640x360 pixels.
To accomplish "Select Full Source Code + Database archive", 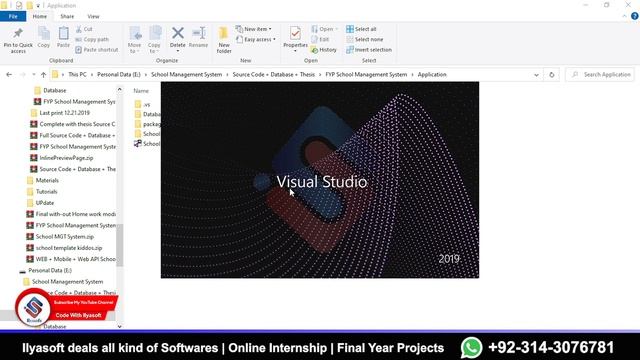I will (73, 136).
